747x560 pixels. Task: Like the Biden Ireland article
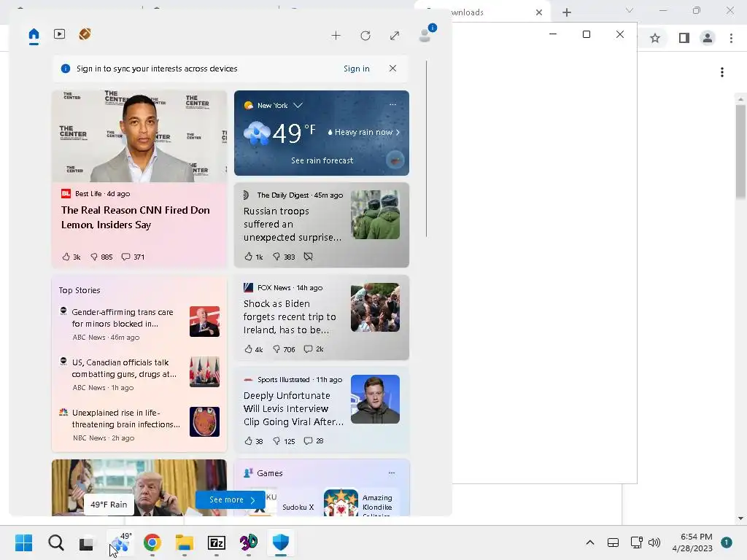tap(253, 349)
